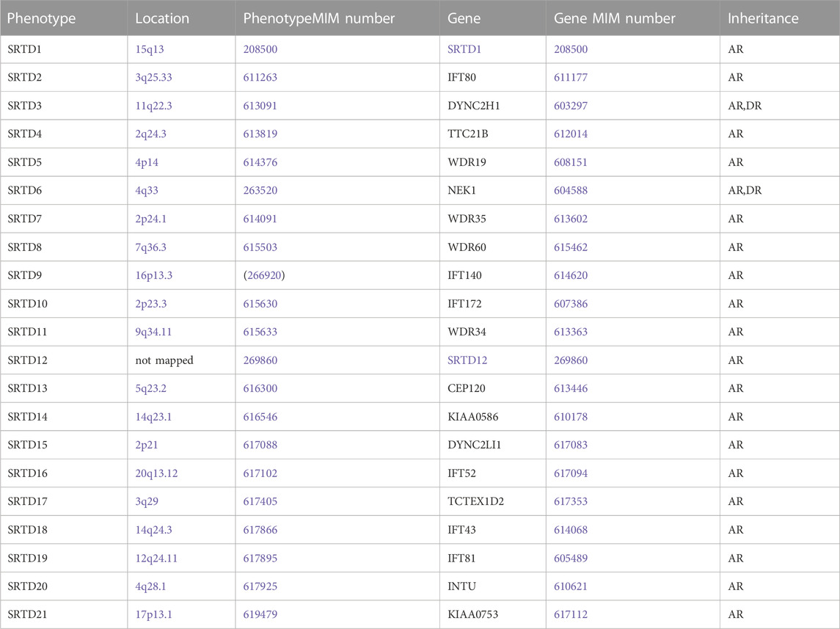Open gene MIM number 615462
This screenshot has width=840, height=629.
[571, 247]
